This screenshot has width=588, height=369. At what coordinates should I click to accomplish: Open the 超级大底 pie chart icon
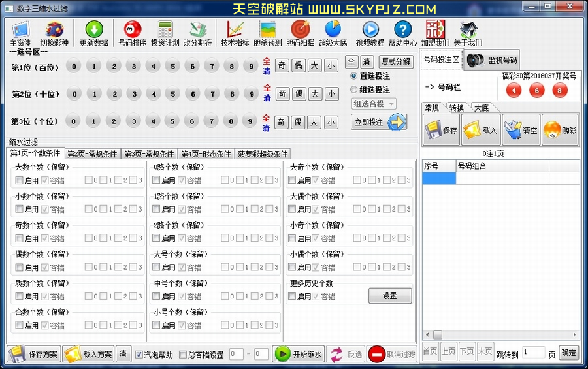pyautogui.click(x=333, y=30)
